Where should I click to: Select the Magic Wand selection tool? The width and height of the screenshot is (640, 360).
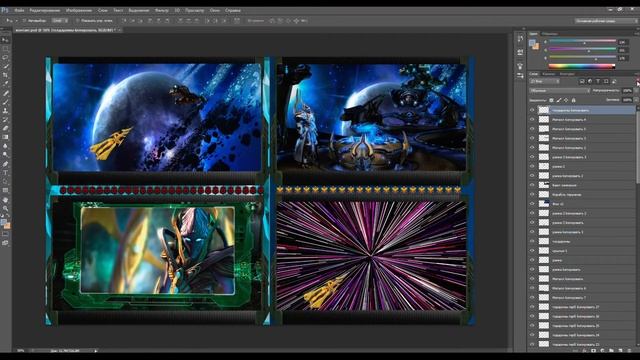tap(5, 67)
